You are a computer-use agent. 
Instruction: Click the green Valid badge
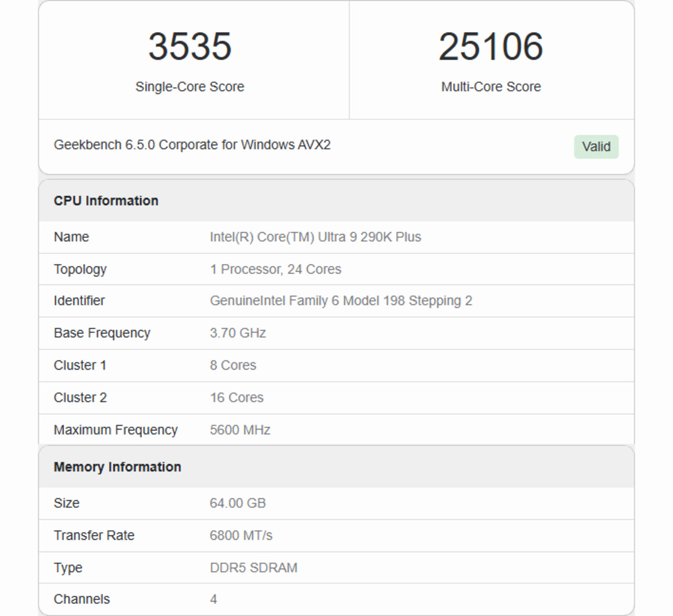coord(596,147)
